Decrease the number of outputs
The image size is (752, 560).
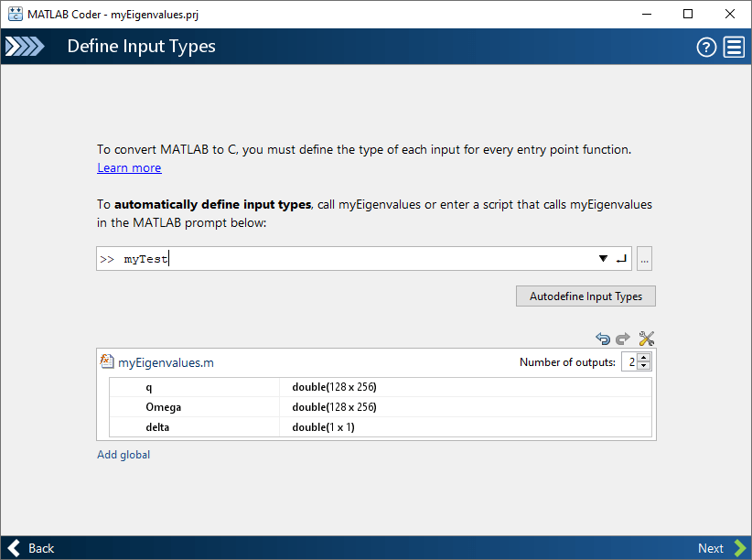(644, 366)
